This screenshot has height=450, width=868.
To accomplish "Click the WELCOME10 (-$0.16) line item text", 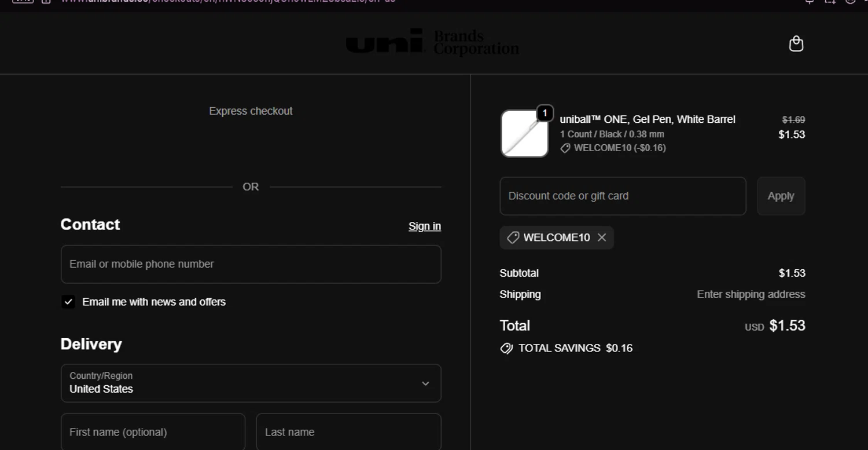I will tap(620, 148).
